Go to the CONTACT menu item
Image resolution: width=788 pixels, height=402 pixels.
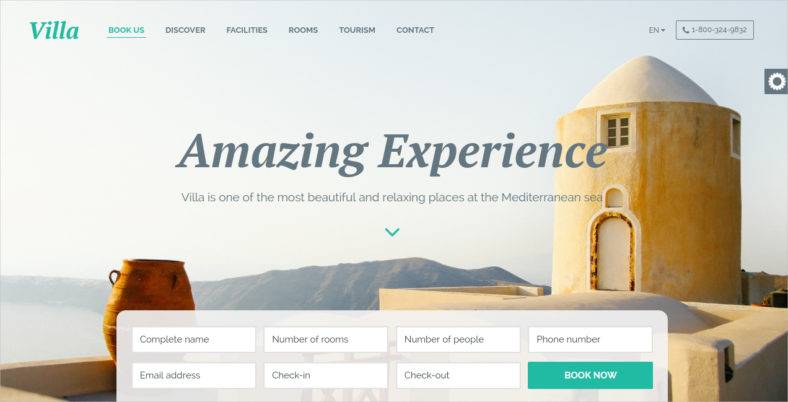(415, 30)
